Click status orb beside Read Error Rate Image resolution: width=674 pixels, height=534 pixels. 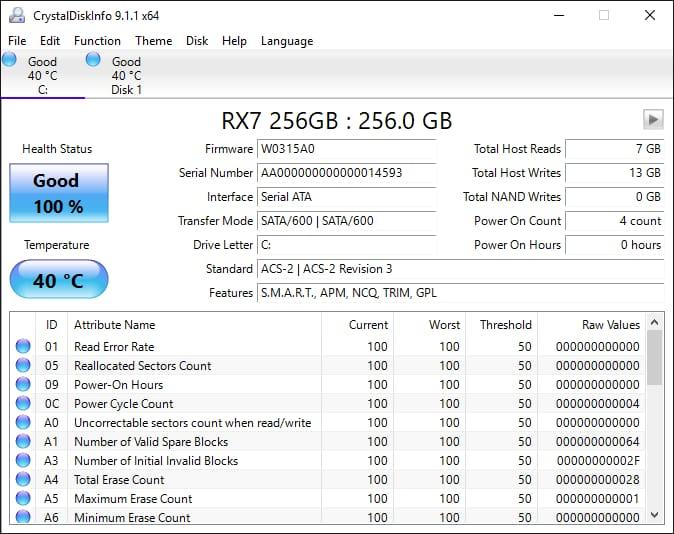pyautogui.click(x=23, y=347)
